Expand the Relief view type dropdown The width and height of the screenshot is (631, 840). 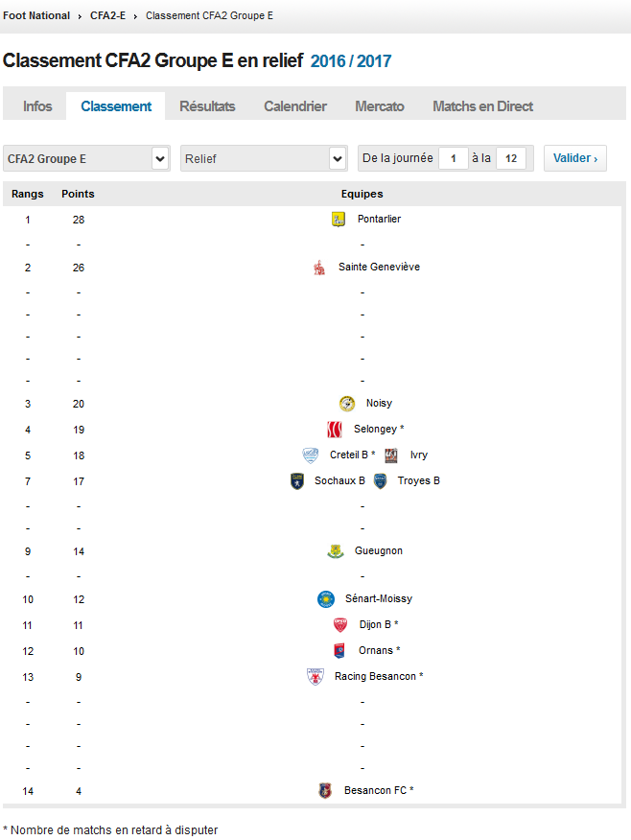point(264,158)
